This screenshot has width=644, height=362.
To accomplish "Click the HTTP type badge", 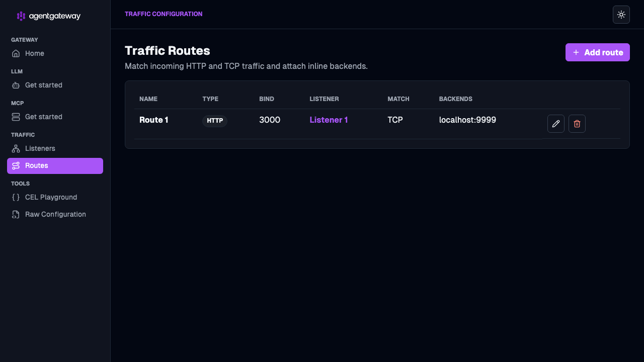I will 215,121.
